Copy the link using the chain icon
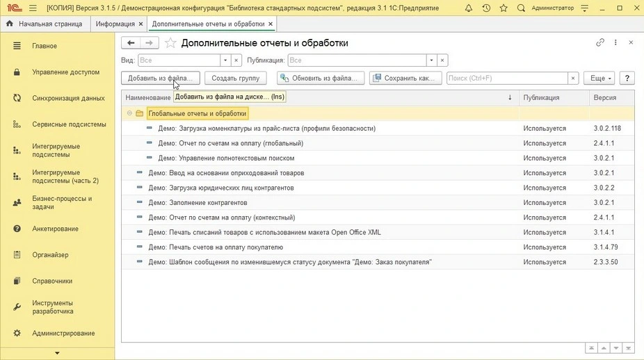Image resolution: width=644 pixels, height=360 pixels. point(600,43)
